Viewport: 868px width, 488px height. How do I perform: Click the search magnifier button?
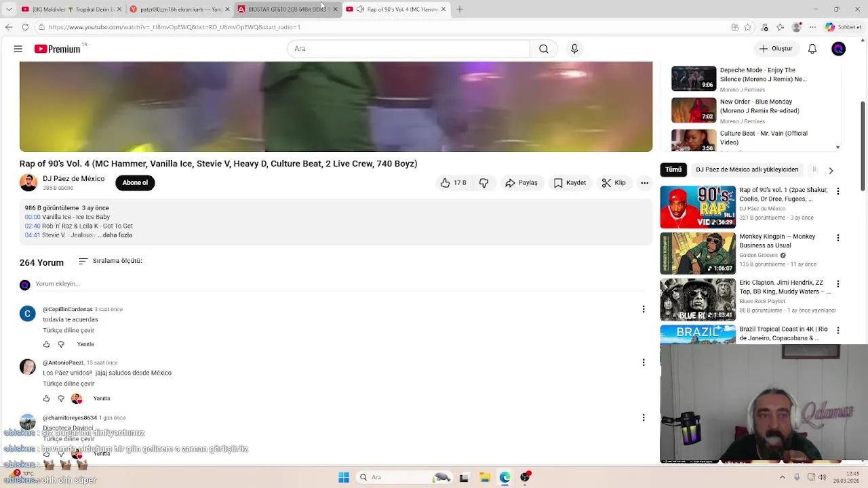pyautogui.click(x=544, y=49)
